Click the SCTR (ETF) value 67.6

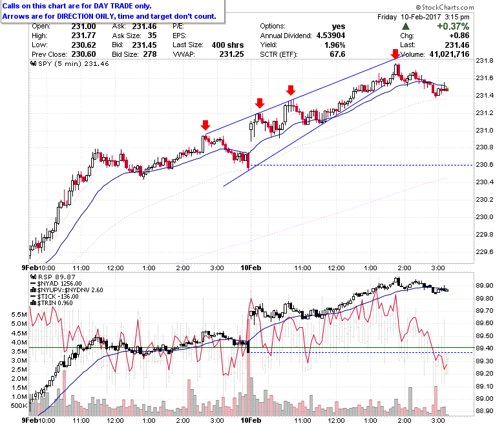pyautogui.click(x=337, y=54)
